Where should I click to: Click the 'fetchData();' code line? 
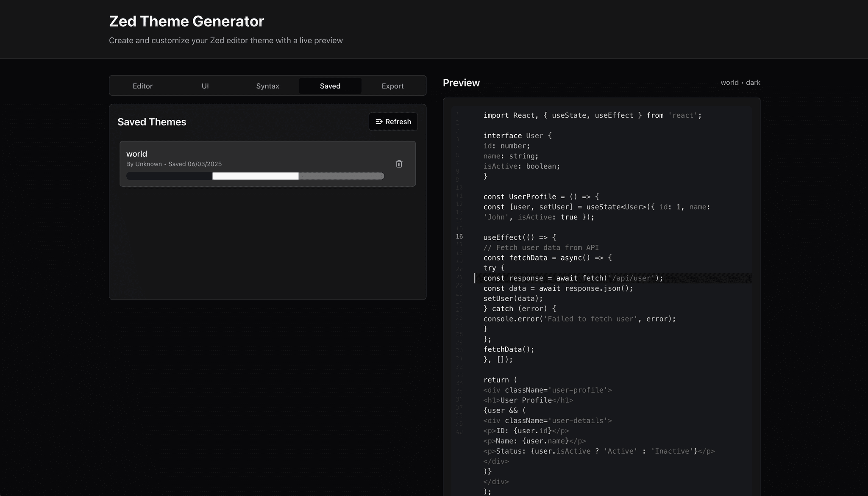[509, 349]
